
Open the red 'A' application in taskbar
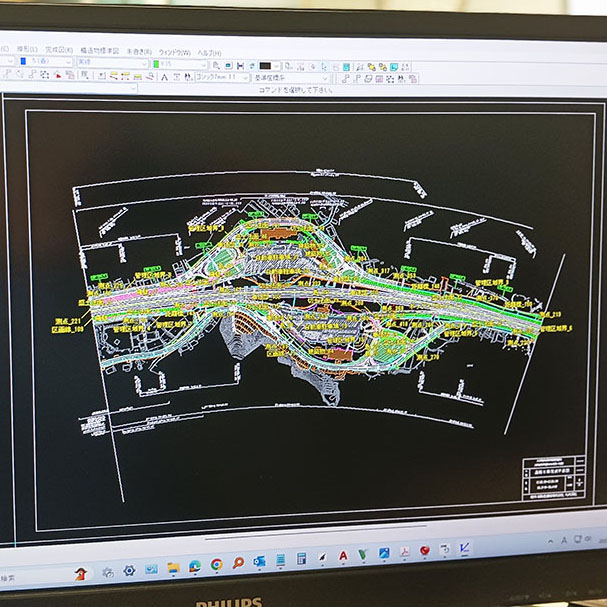pos(343,556)
